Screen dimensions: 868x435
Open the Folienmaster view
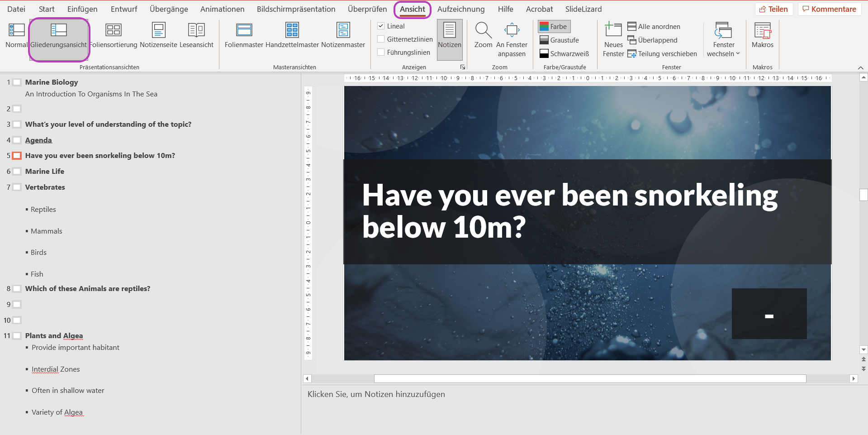[244, 35]
